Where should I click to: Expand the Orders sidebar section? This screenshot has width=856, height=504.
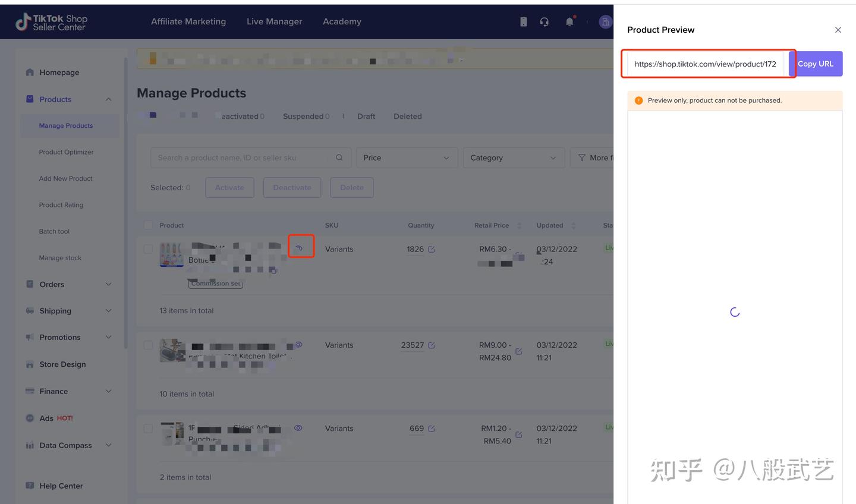click(x=69, y=284)
